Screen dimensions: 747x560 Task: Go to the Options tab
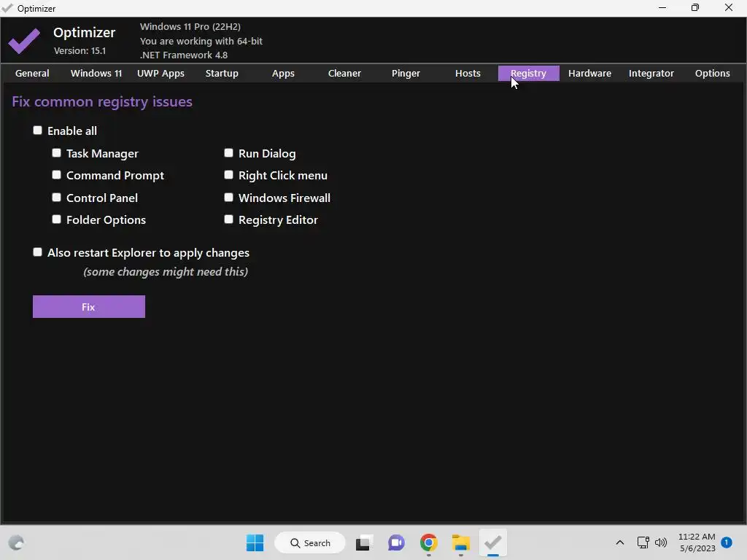tap(712, 74)
